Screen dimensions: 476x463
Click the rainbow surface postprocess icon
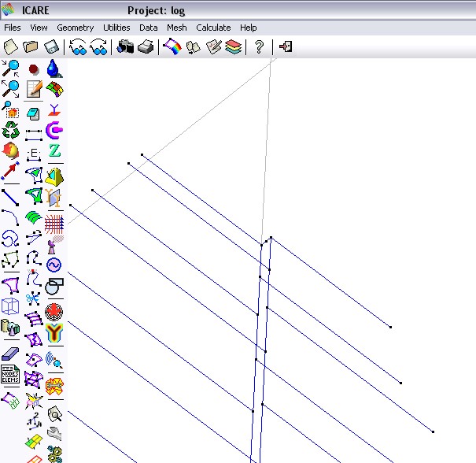pyautogui.click(x=172, y=46)
